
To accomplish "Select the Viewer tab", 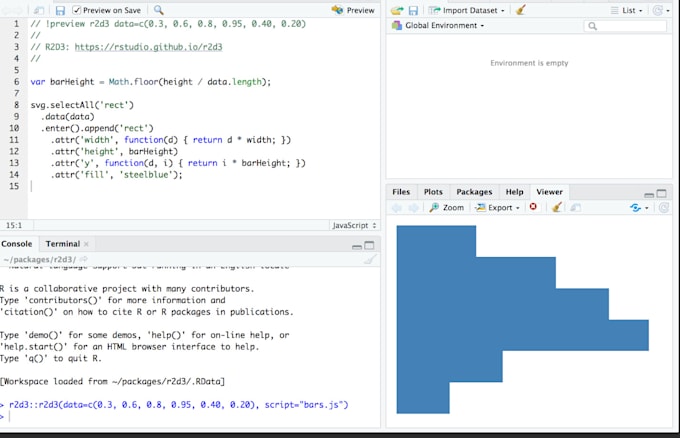I will 549,192.
